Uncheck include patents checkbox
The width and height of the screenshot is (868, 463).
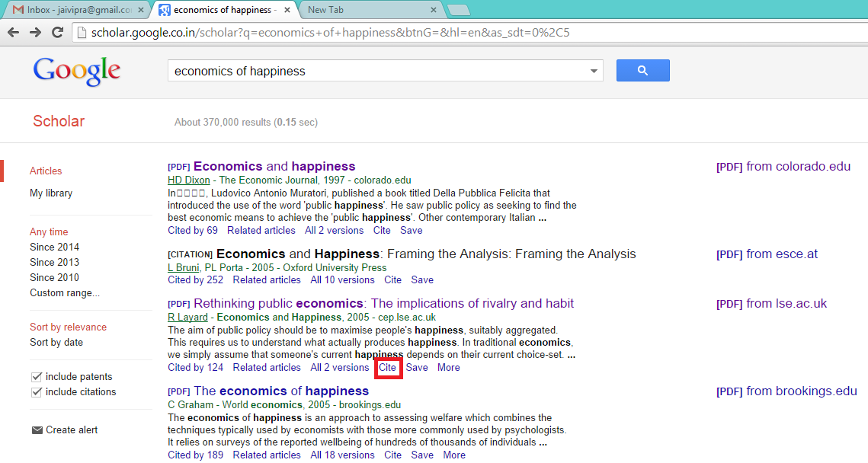click(37, 377)
